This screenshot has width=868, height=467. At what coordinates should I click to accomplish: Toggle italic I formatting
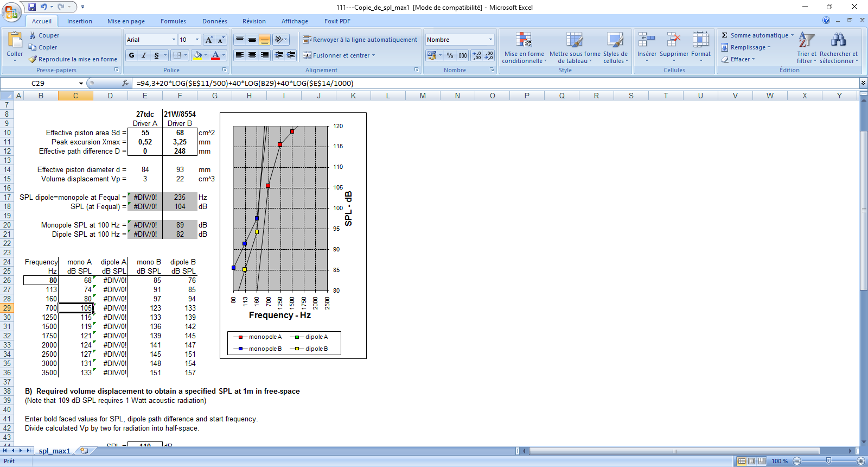144,55
